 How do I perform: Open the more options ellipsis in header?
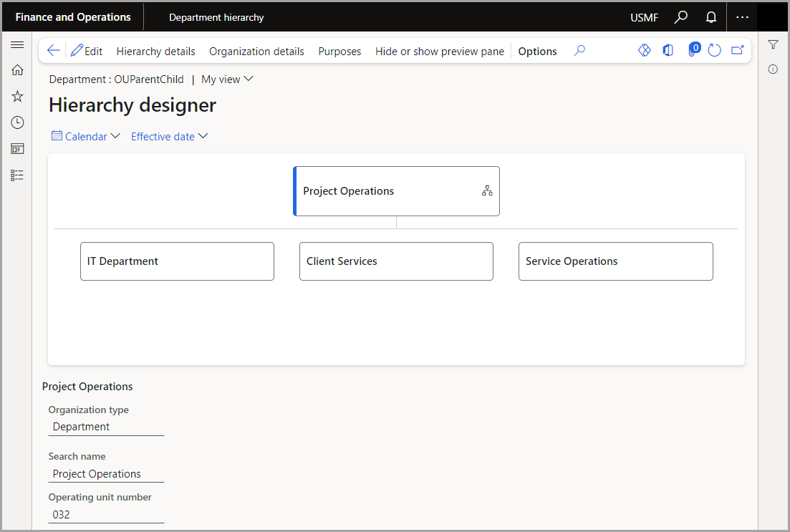(x=742, y=17)
